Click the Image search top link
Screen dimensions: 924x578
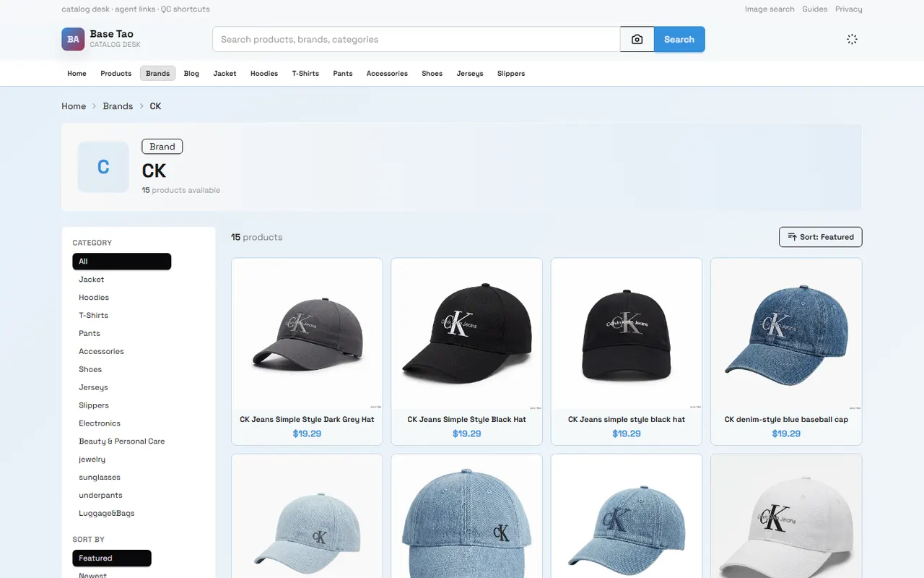[x=770, y=9]
